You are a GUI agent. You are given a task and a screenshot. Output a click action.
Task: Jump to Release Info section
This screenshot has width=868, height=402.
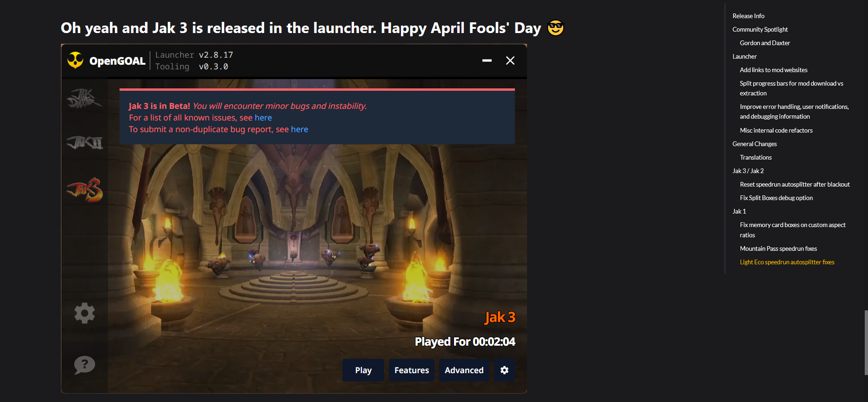[748, 16]
